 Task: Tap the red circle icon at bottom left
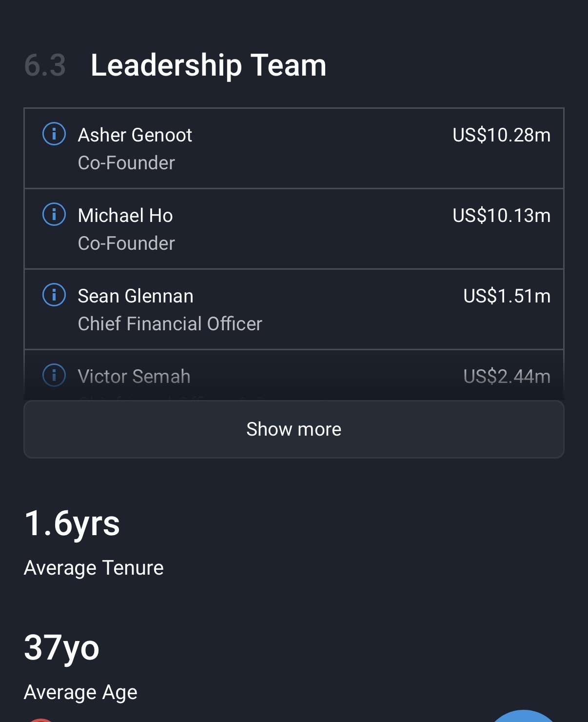pos(41,720)
